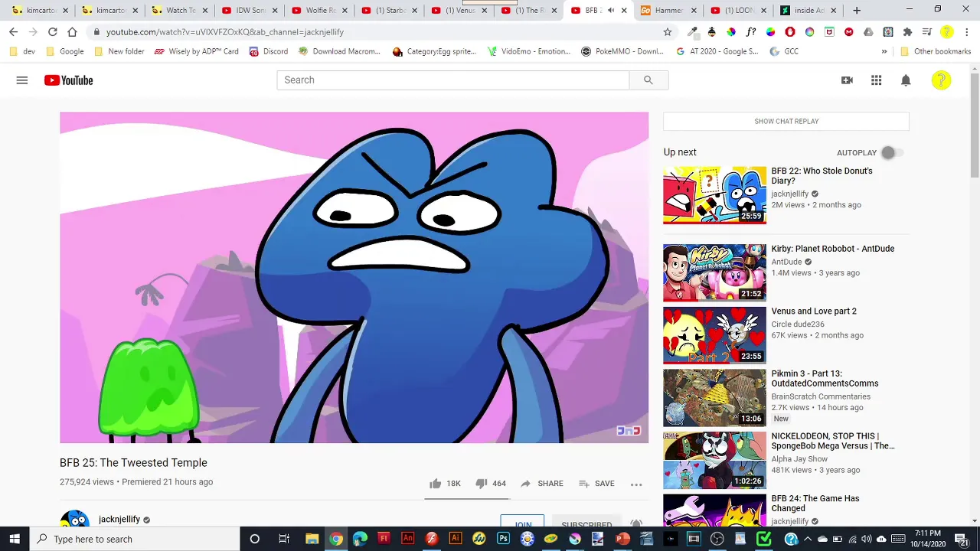Open Photoshop from the taskbar
The image size is (980, 551).
click(x=503, y=539)
